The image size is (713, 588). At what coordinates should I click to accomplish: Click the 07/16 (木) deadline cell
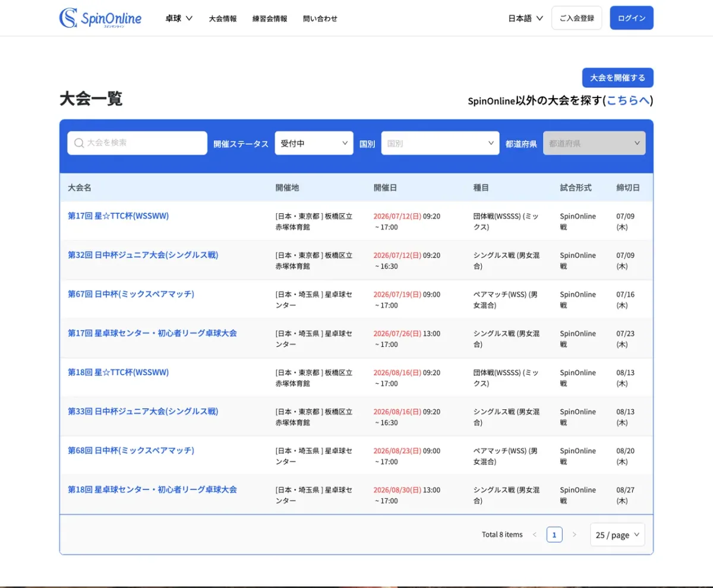click(626, 300)
